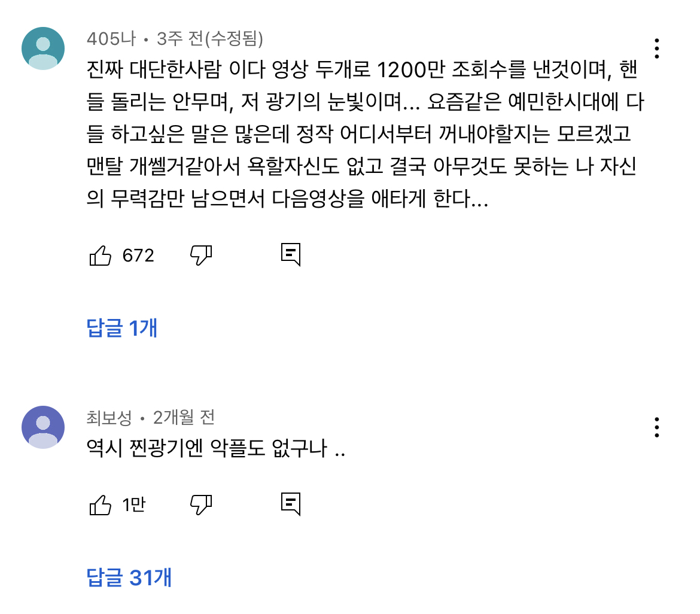
Task: Dislike the comment by 최보성
Action: click(201, 505)
